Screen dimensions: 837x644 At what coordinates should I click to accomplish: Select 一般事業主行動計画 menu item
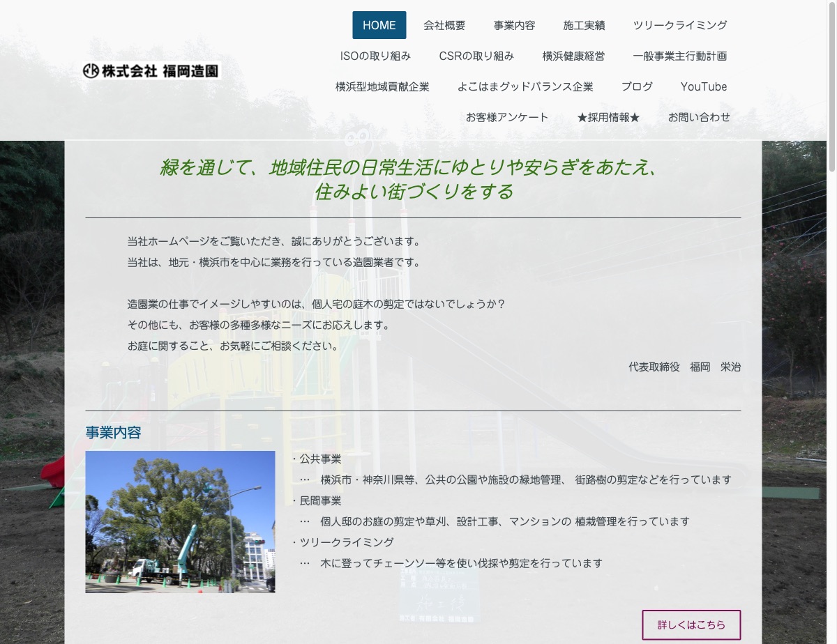pos(680,56)
